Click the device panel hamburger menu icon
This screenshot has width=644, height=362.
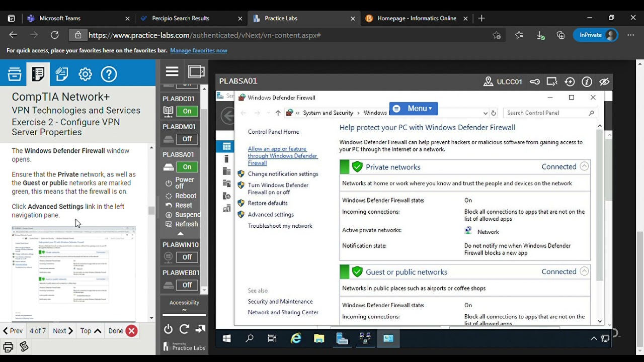point(172,72)
